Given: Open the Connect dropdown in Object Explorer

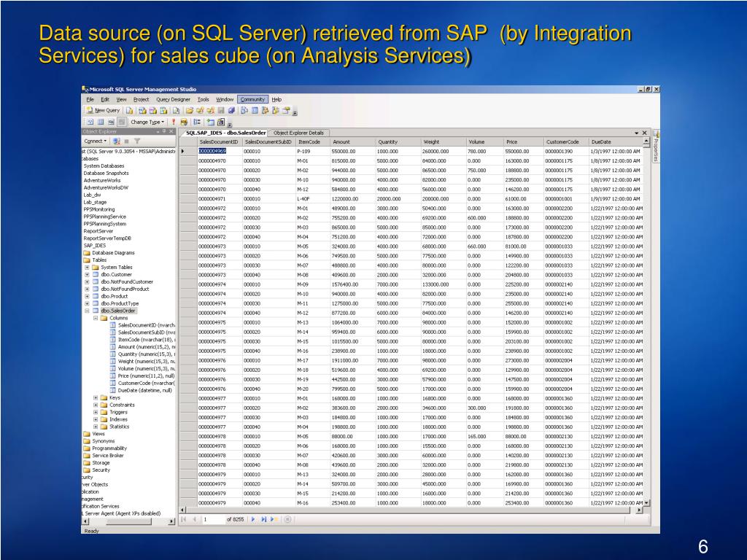Looking at the screenshot, I should pyautogui.click(x=96, y=141).
